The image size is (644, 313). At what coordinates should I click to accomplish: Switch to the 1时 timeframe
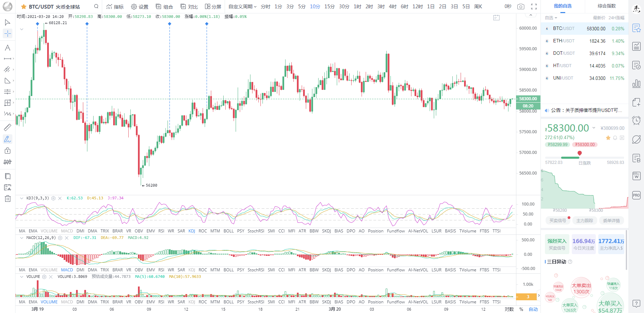coord(357,7)
